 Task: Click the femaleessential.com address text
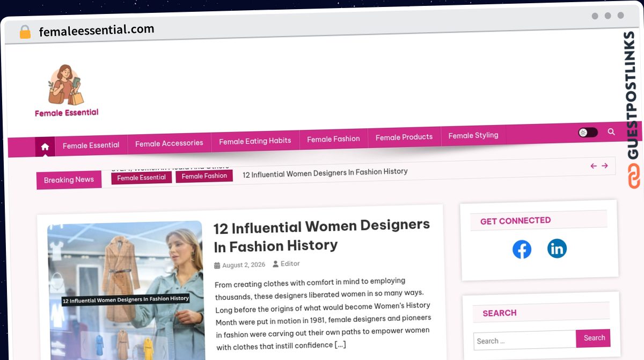(97, 30)
